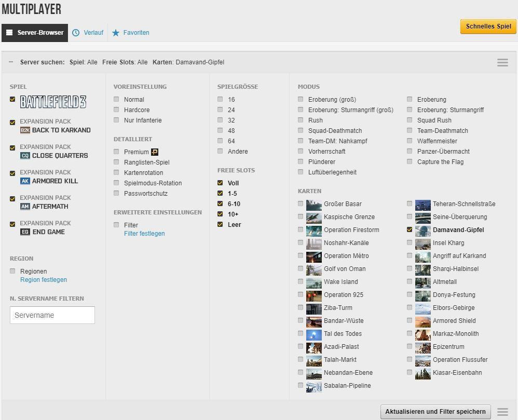Check the Nur Infanterie option

tap(116, 120)
